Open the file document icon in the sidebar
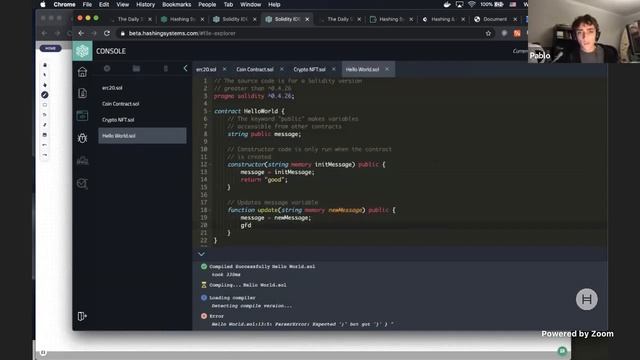The width and height of the screenshot is (640, 360). tap(82, 93)
